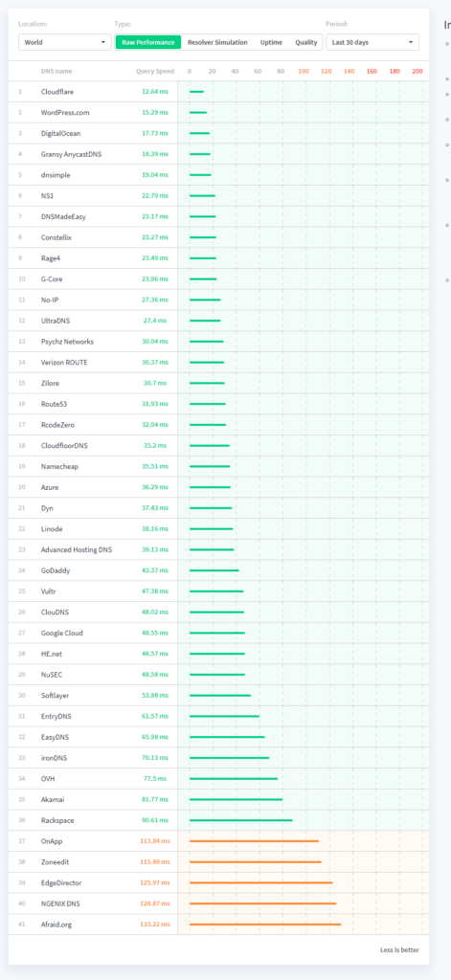Click the DNS name column header

coord(56,71)
